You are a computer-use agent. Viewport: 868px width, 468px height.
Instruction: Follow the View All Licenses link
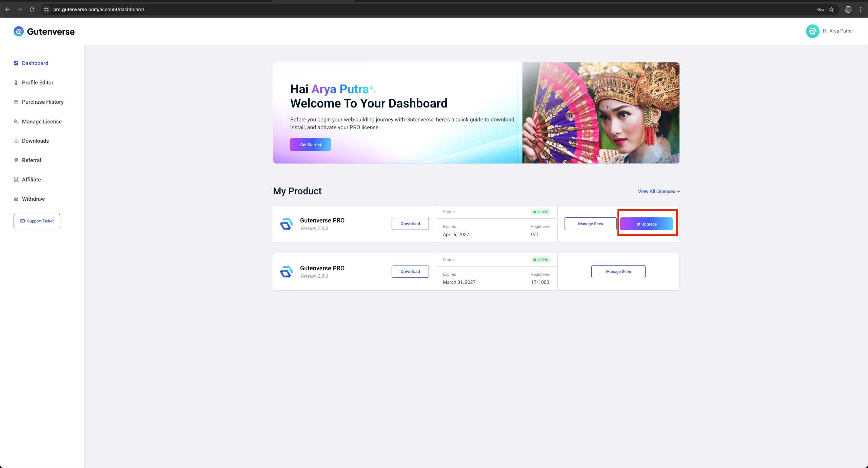pos(658,192)
